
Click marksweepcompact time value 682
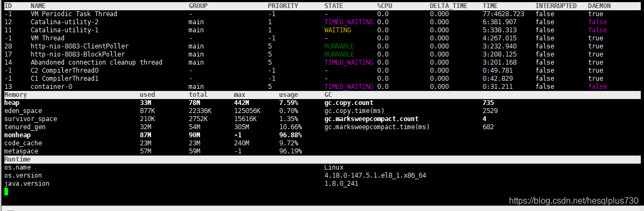pyautogui.click(x=489, y=127)
